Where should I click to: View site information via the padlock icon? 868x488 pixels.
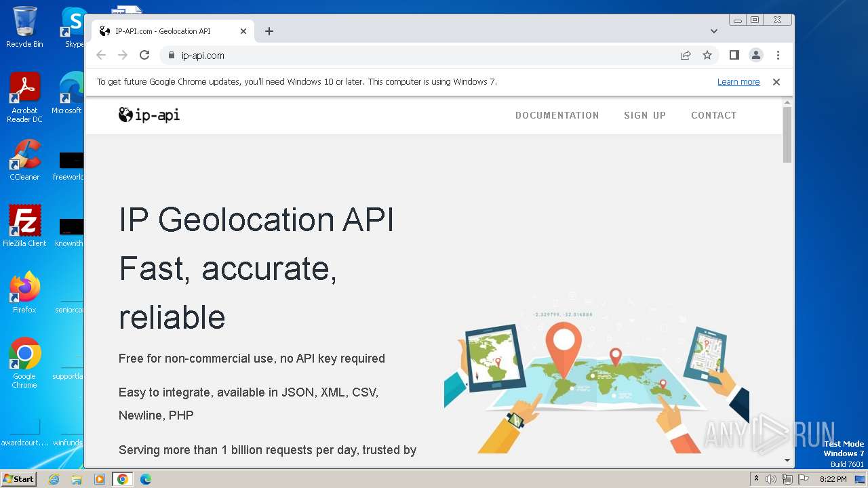(x=171, y=56)
